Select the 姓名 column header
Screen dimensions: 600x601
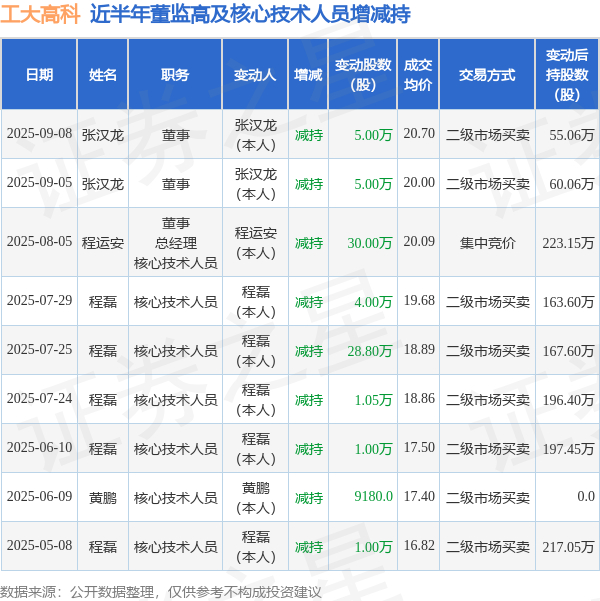click(x=103, y=74)
